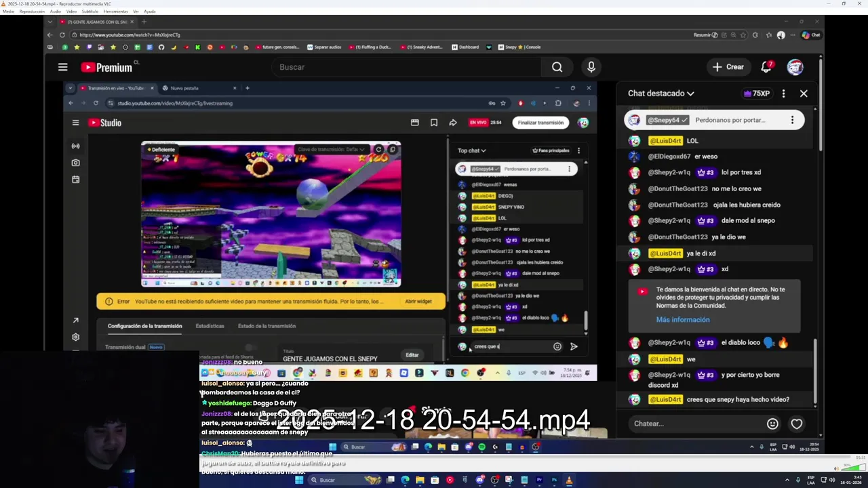Image resolution: width=868 pixels, height=488 pixels.
Task: Click Studio sidebar pop-out arrow icon
Action: pyautogui.click(x=75, y=321)
